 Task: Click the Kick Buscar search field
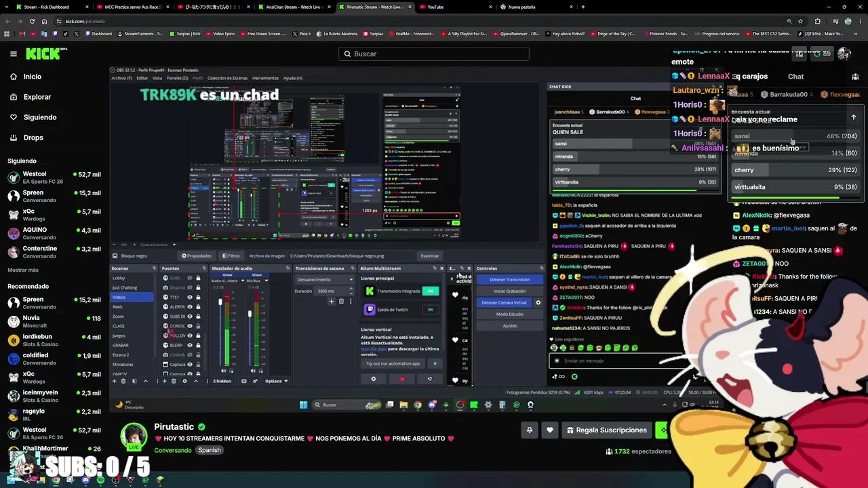(x=434, y=54)
